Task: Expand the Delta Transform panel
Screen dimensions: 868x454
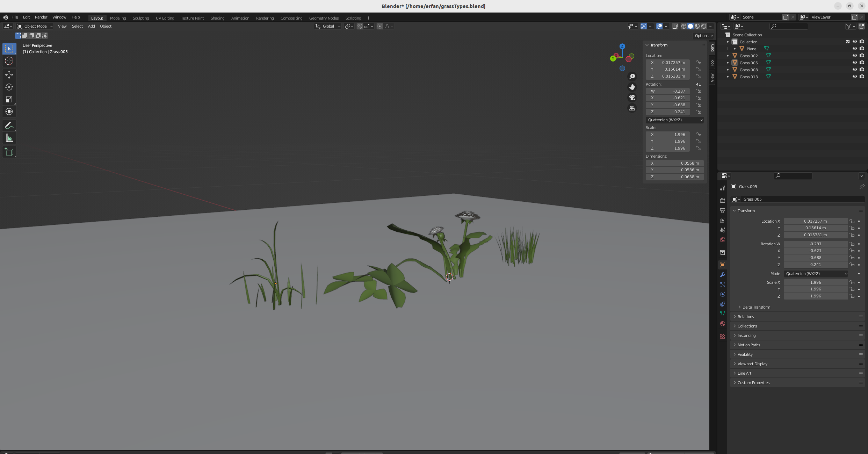Action: (x=756, y=307)
